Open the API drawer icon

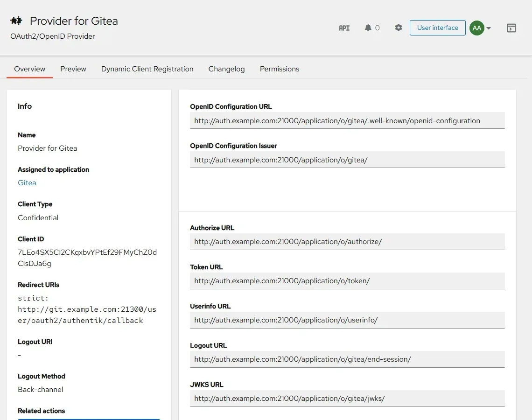tap(344, 28)
